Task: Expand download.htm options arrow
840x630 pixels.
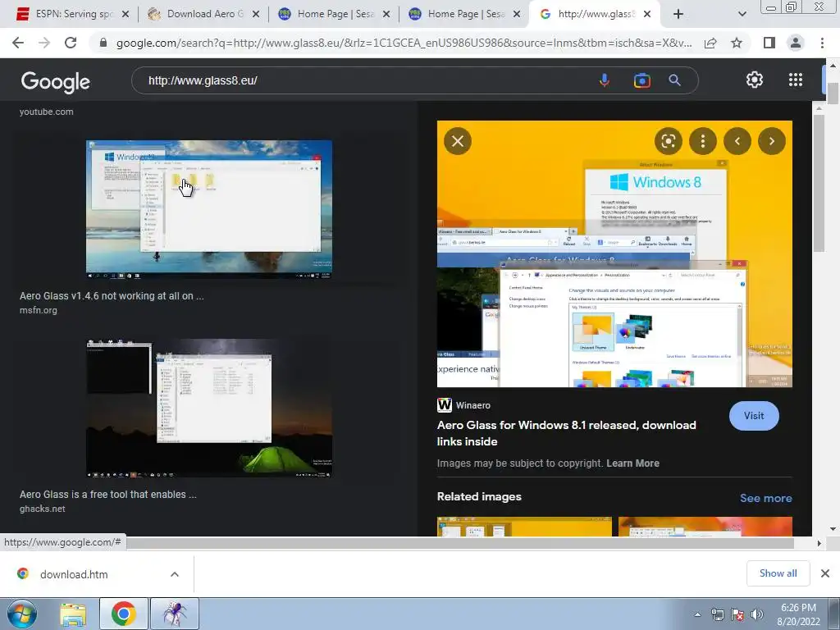Action: pyautogui.click(x=175, y=574)
